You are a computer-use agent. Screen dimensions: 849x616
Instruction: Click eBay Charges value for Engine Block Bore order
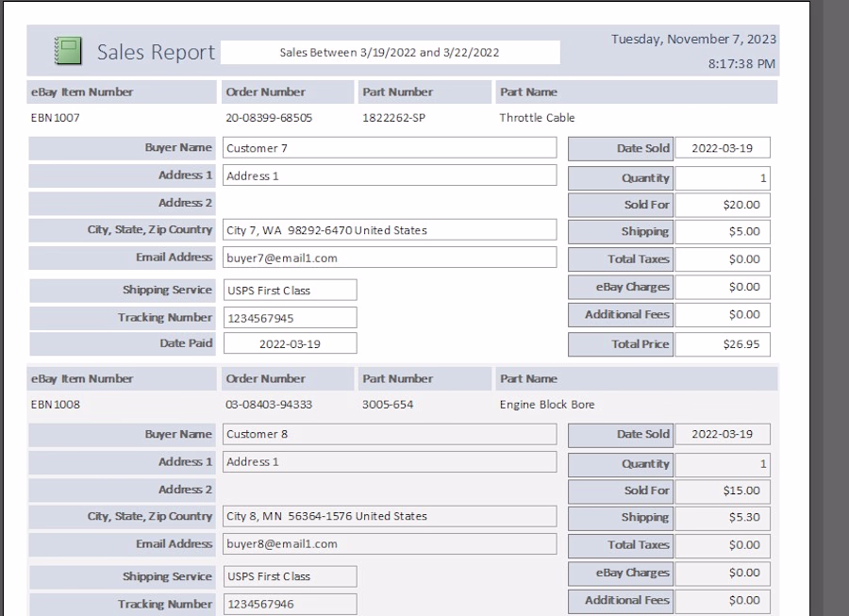723,573
